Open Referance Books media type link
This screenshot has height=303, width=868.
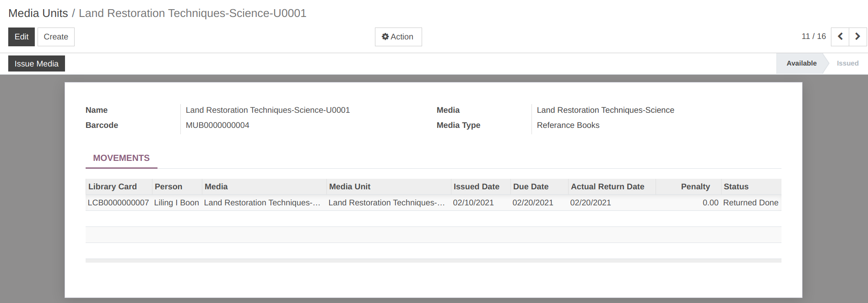[568, 125]
